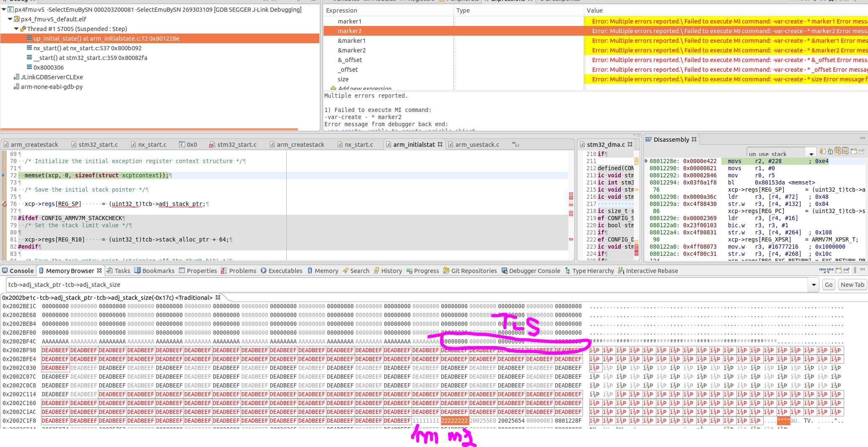868x447 pixels.
Task: Click the Type column header
Action: [x=463, y=10]
